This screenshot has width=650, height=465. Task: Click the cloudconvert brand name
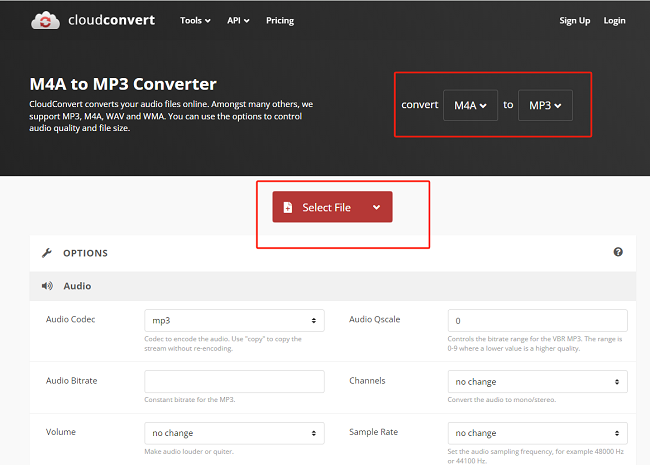click(112, 20)
